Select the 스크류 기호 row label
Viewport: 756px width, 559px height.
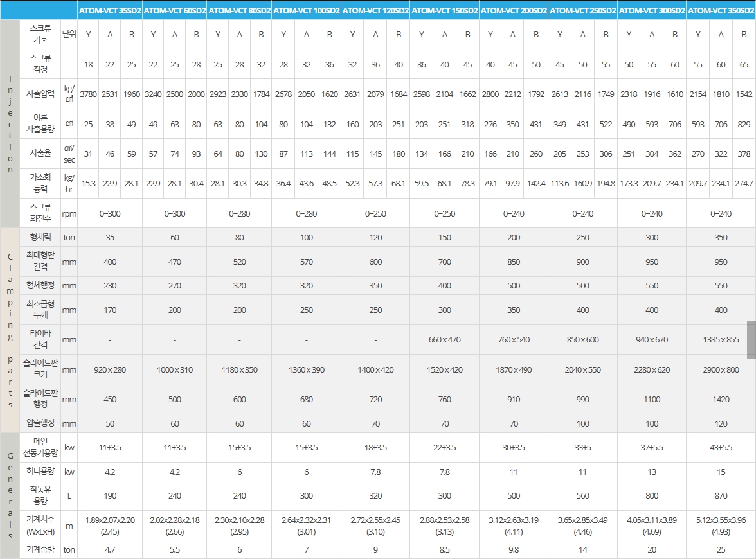[40, 34]
